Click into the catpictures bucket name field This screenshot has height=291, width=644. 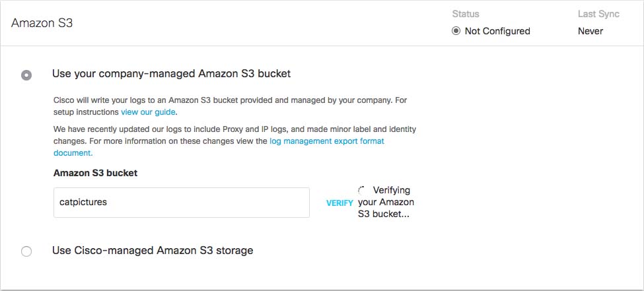pos(181,203)
